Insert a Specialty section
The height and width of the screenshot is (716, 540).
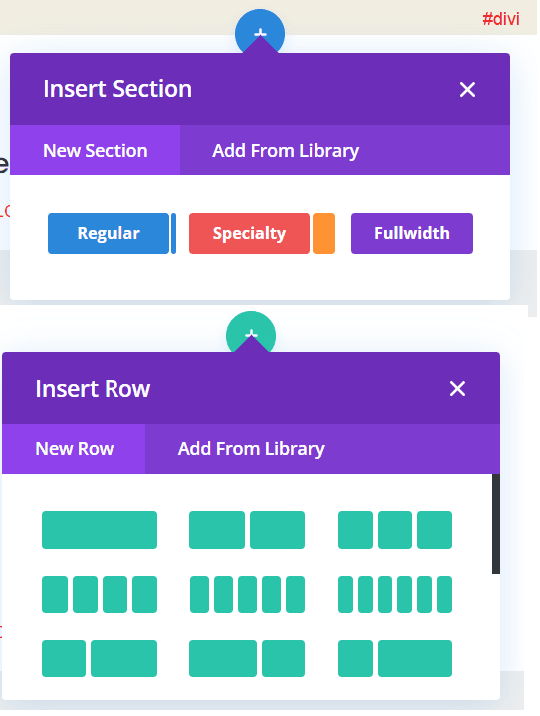[249, 233]
